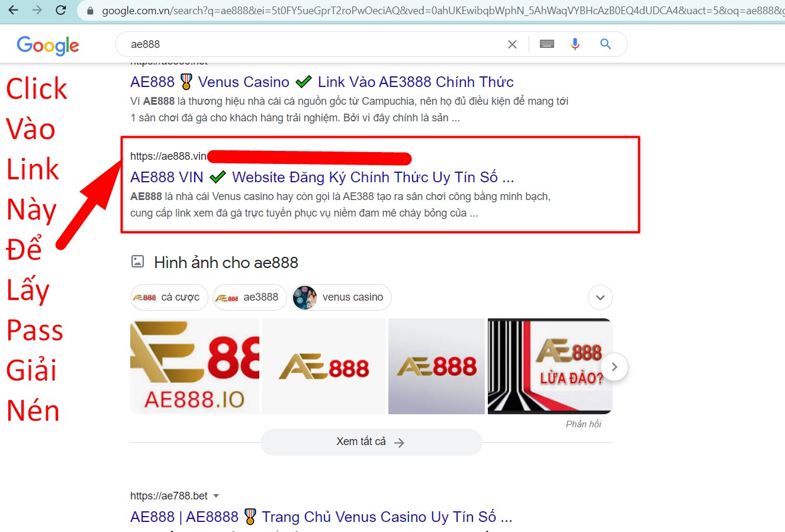Click the padlock site info icon
The height and width of the screenshot is (532, 785).
pyautogui.click(x=91, y=11)
